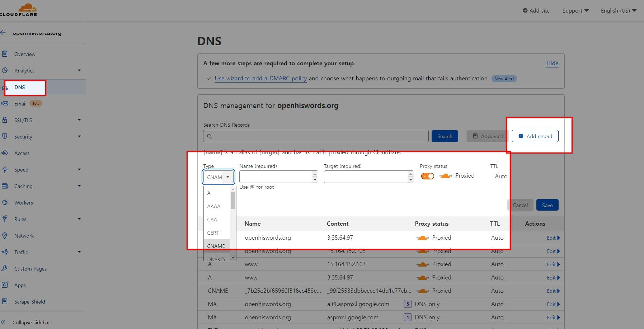Screen dimensions: 644x329
Task: Click the Scrape Shield document icon
Action: coord(5,302)
